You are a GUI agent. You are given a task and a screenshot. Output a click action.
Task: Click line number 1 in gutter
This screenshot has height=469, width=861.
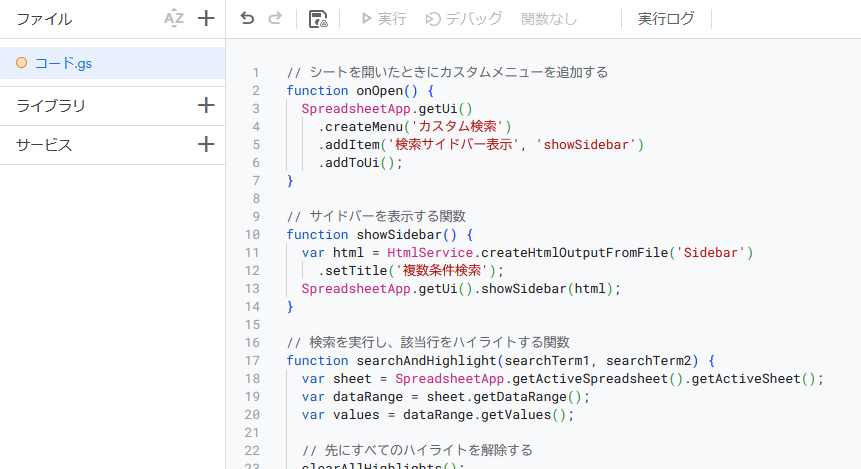(256, 72)
